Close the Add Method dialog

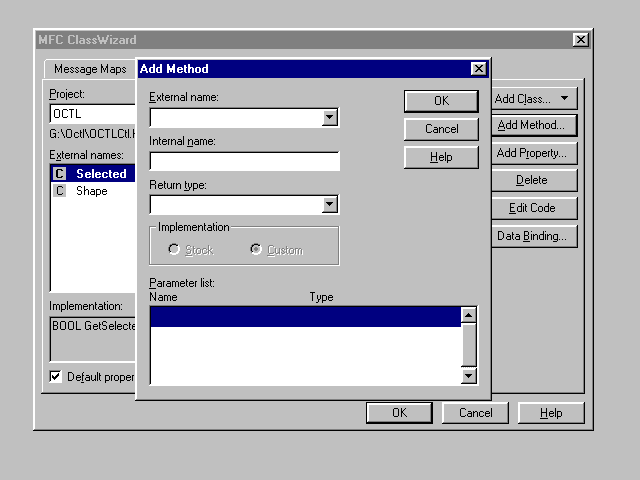478,69
